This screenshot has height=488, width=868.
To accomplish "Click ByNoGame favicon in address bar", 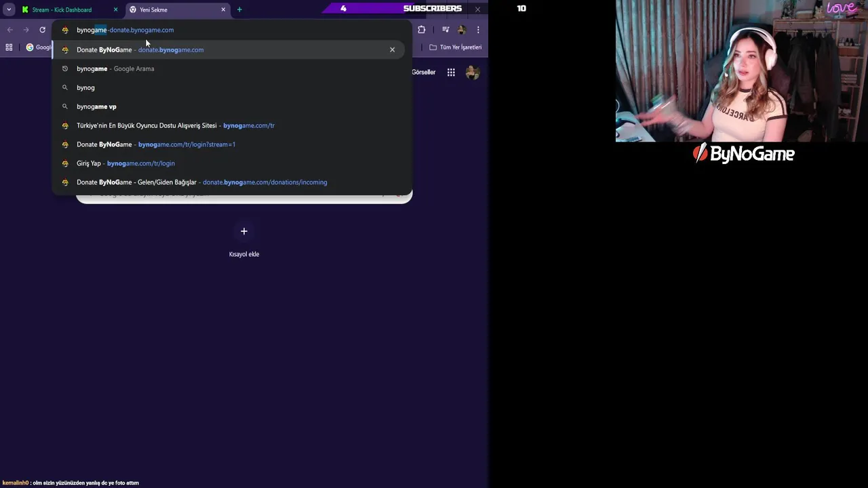I will tap(65, 30).
